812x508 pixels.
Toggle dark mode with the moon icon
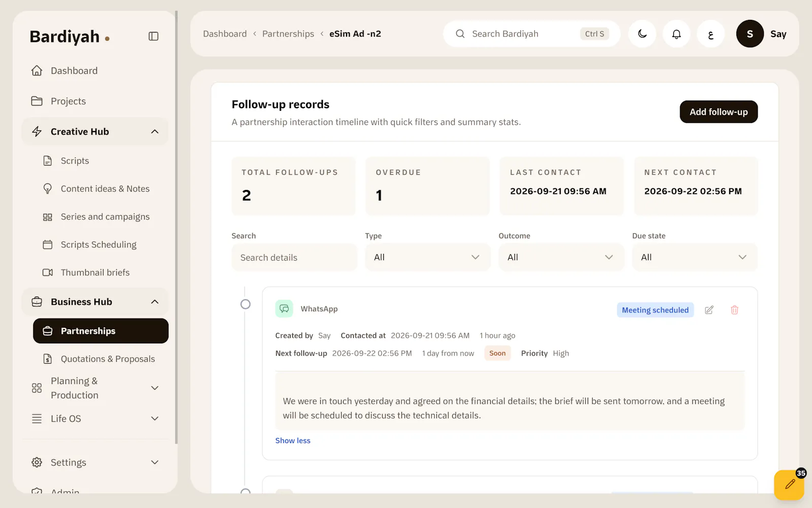point(642,34)
